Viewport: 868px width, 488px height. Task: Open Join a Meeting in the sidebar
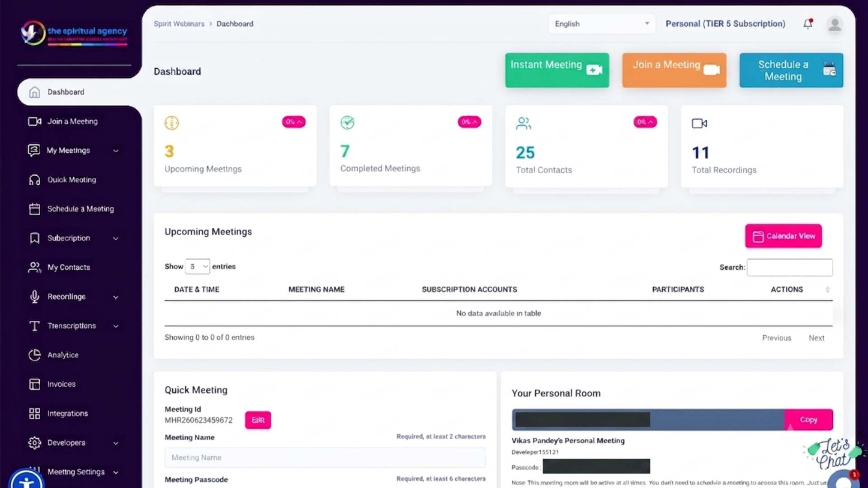pyautogui.click(x=72, y=122)
